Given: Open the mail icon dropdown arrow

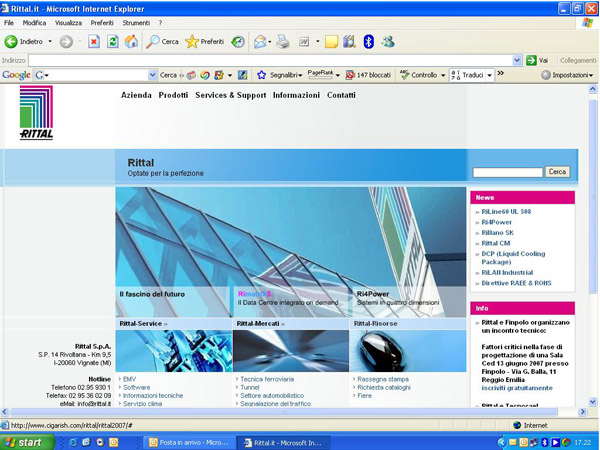Looking at the screenshot, I should click(x=270, y=41).
